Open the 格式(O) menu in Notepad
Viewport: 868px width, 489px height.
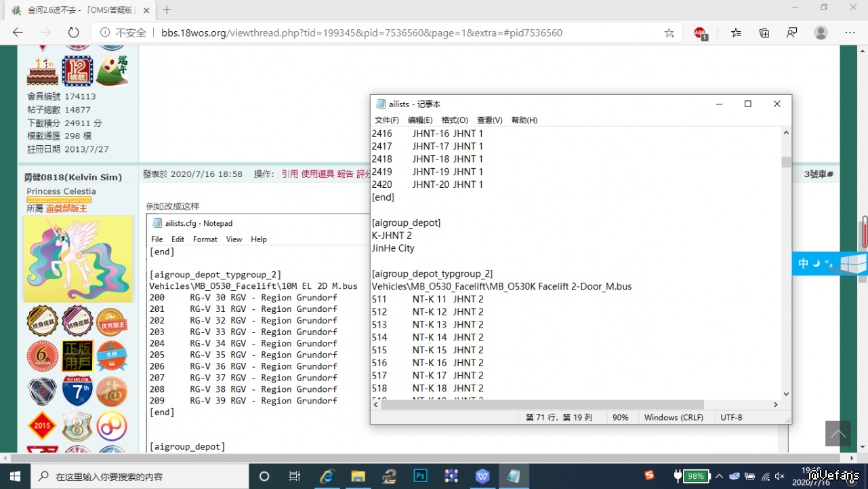(x=454, y=120)
